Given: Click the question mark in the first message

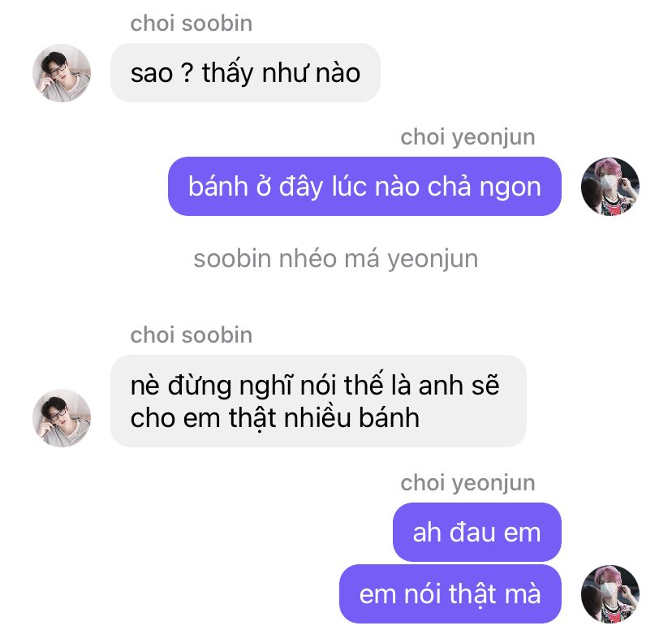Looking at the screenshot, I should point(187,72).
